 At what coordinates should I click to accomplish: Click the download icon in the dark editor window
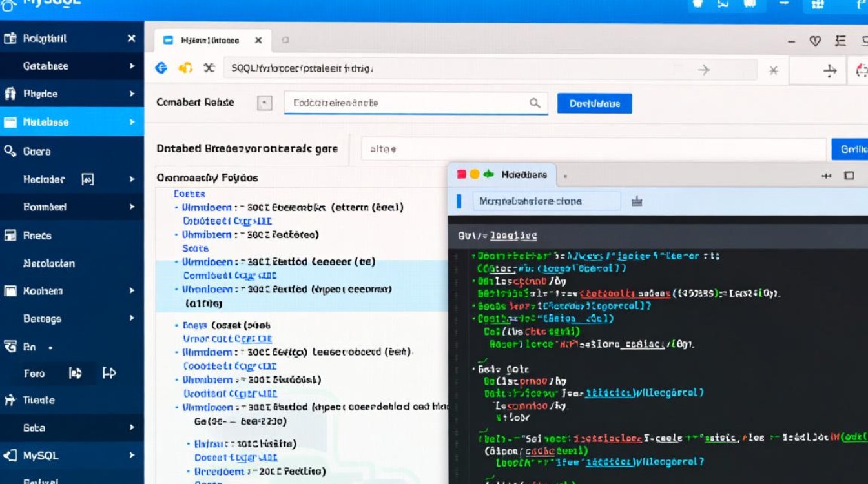point(637,201)
